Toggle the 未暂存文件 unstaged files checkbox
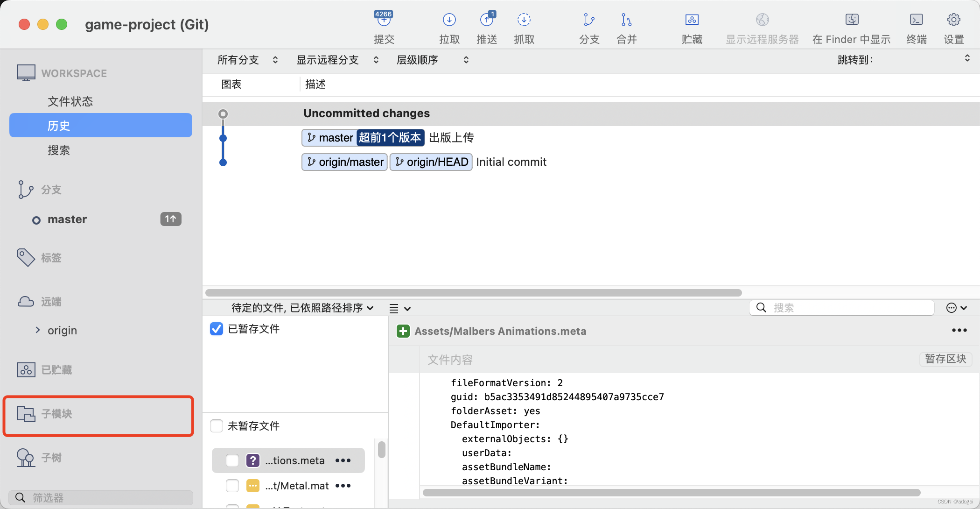This screenshot has width=980, height=509. pos(217,426)
